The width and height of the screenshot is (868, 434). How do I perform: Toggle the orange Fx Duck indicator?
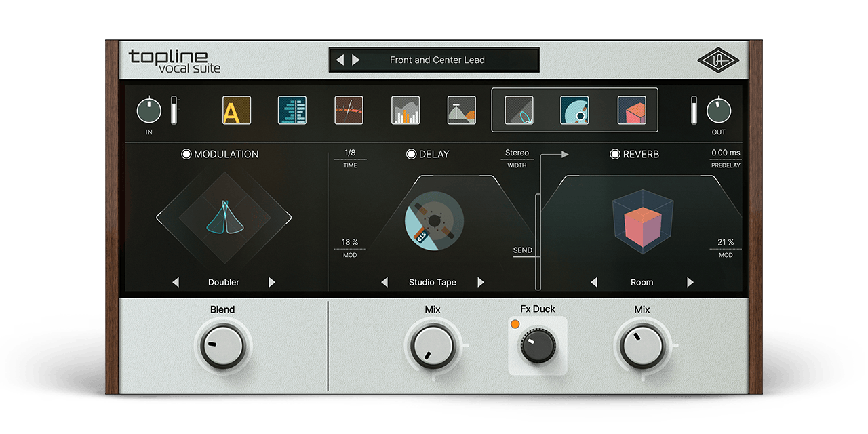[515, 325]
